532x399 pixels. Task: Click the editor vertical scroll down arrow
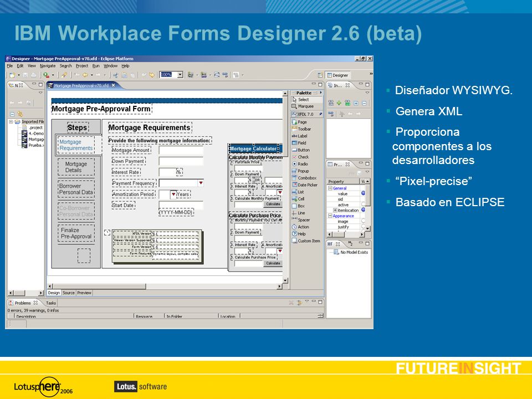pos(285,280)
